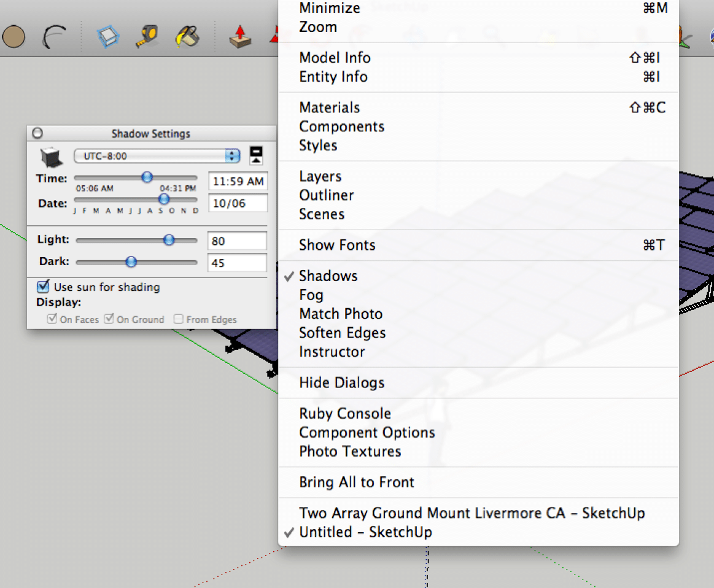
Task: Select the 2 Point Arc tool
Action: pos(54,37)
